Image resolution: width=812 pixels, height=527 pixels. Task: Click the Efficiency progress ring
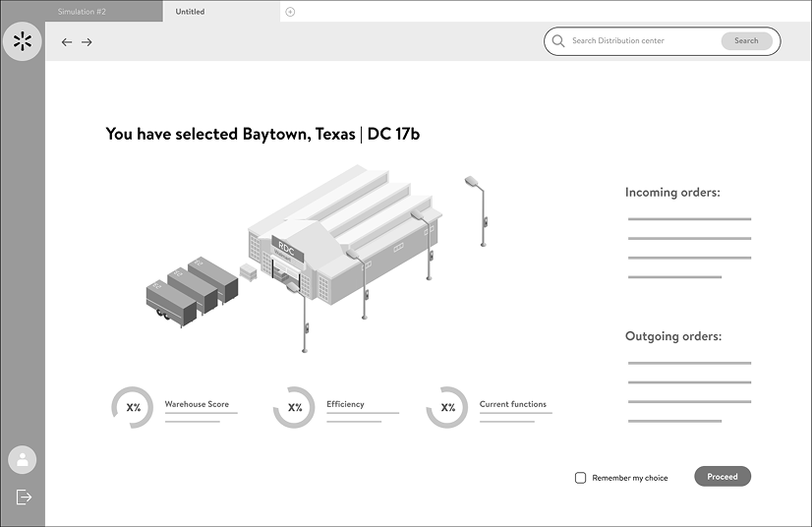[294, 407]
